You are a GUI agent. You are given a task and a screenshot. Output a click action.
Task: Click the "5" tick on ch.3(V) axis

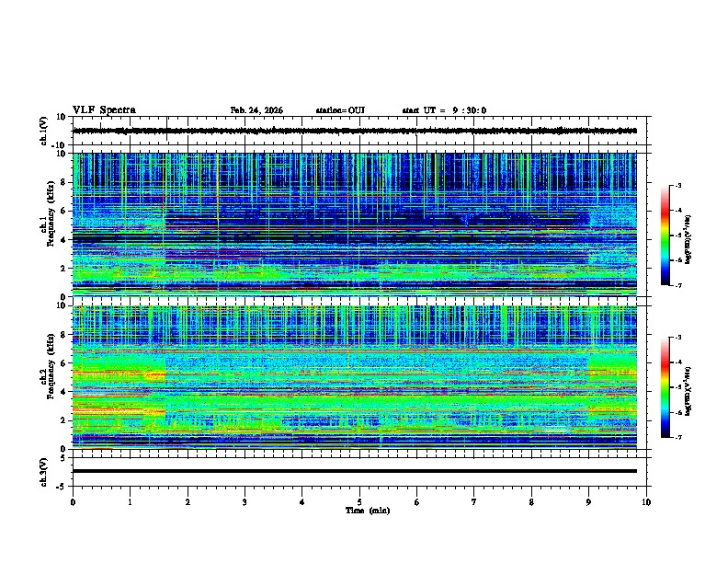click(64, 458)
